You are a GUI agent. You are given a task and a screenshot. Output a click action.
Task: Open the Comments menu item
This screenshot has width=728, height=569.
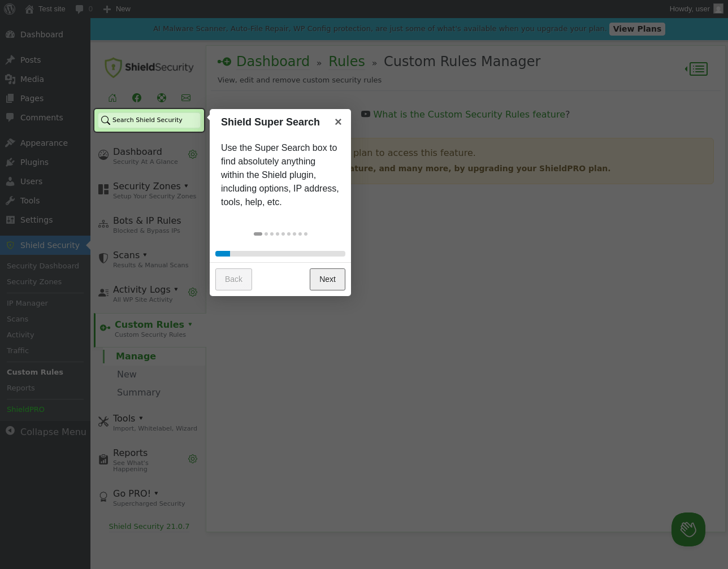[45, 118]
